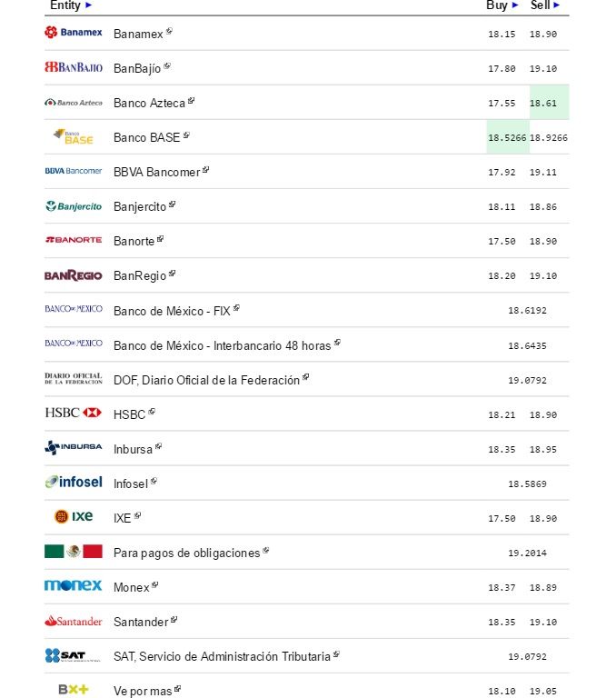616x698 pixels.
Task: Click the HSBC logo icon
Action: coord(74,414)
